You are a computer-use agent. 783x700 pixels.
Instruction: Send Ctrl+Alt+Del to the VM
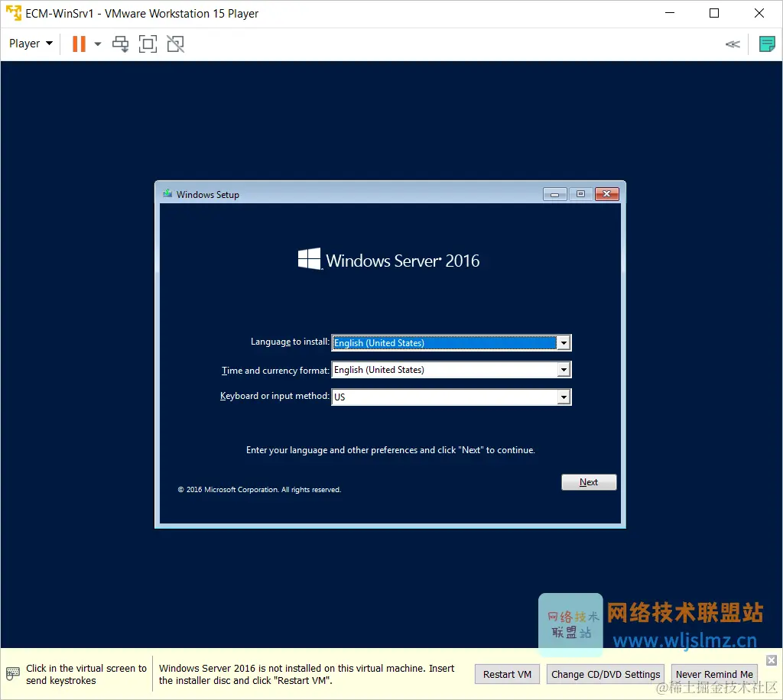coord(120,44)
